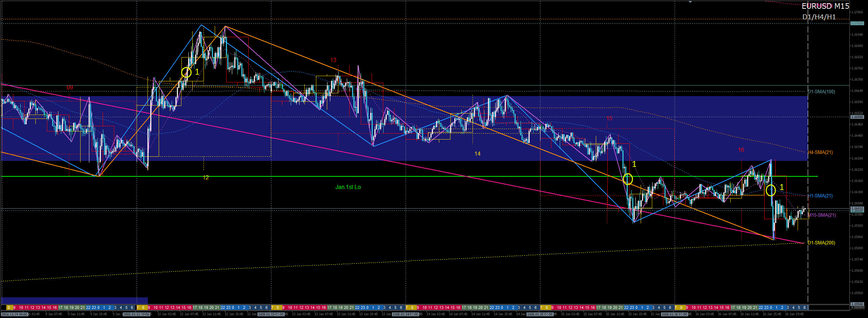The width and height of the screenshot is (868, 318).
Task: Select the H1-SMA(21) indicator label
Action: (x=820, y=196)
